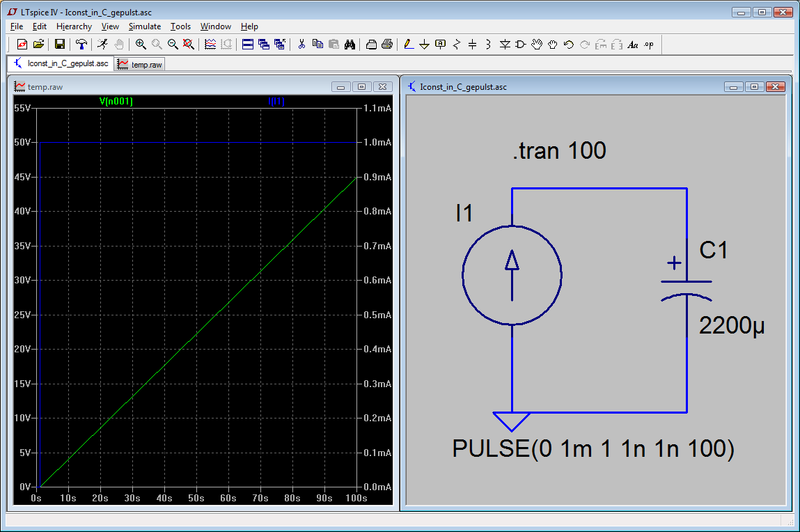This screenshot has height=532, width=800.
Task: Click the Rotate component icon
Action: (x=601, y=45)
